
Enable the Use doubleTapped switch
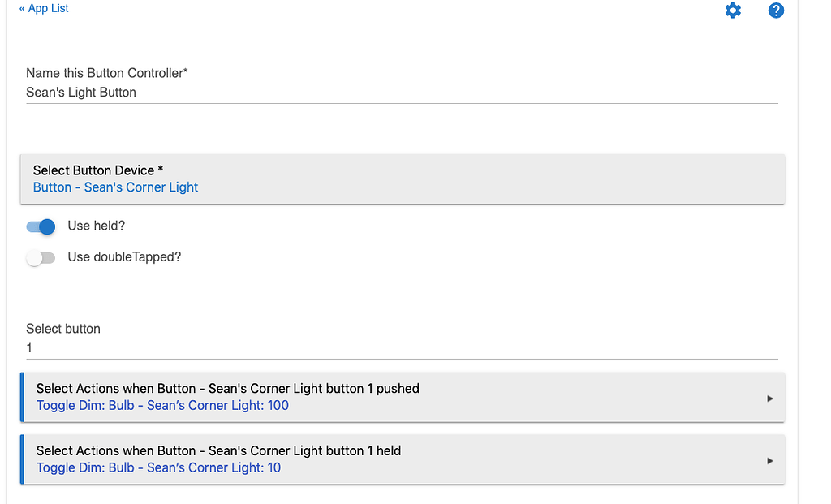click(x=41, y=257)
